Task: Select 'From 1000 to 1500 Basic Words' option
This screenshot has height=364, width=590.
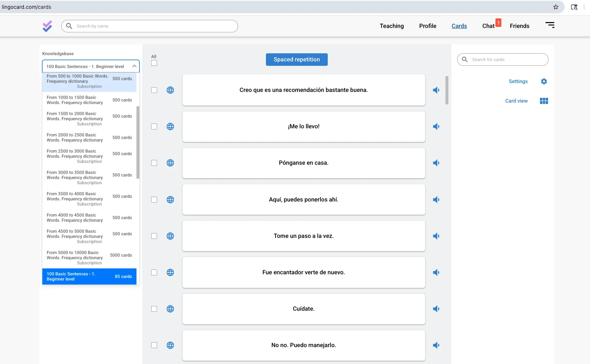Action: tap(89, 100)
